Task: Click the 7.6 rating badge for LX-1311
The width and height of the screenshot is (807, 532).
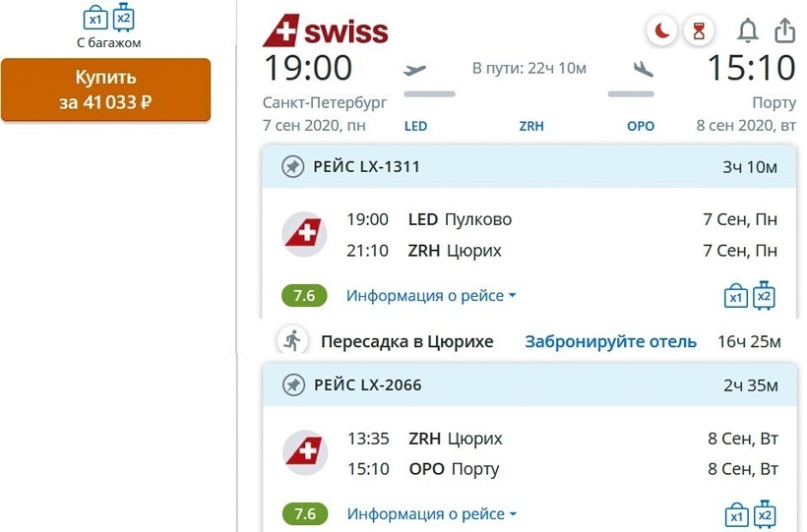Action: tap(304, 295)
